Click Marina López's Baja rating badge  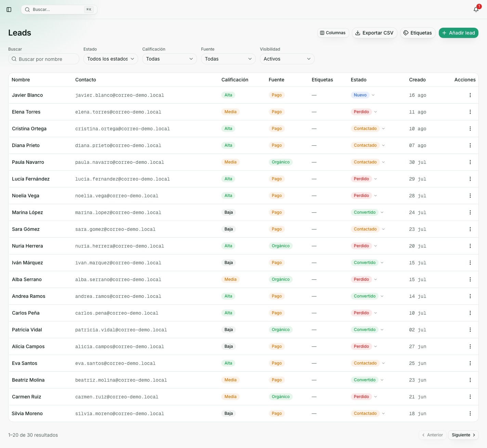pos(229,212)
